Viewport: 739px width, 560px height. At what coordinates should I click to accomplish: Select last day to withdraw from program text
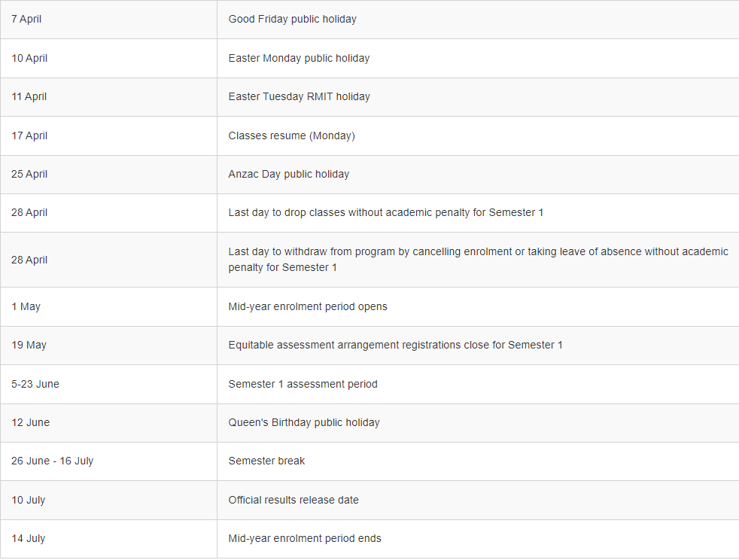click(479, 259)
